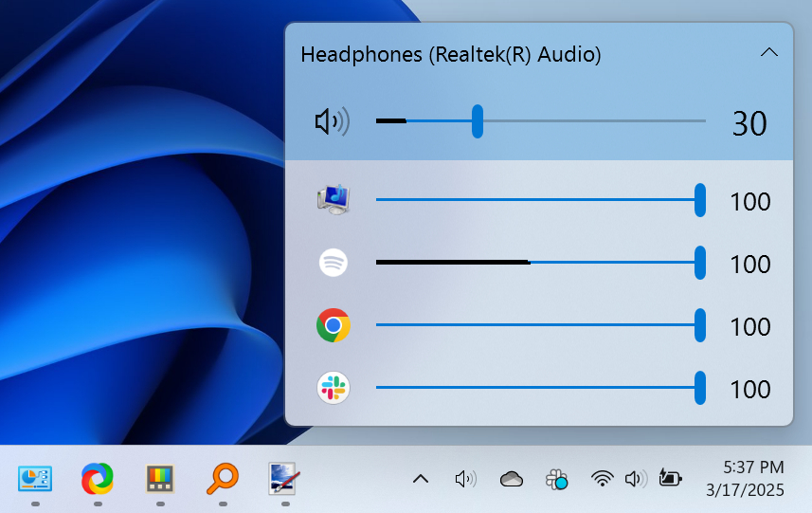Click the Chrome volume slider handle
Screen dimensions: 812x513
(700, 325)
